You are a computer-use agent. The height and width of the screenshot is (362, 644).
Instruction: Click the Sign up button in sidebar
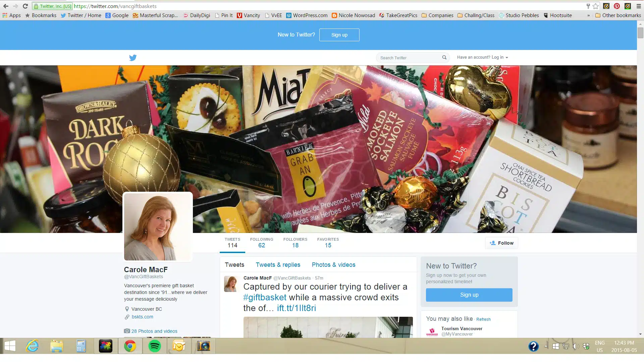pyautogui.click(x=469, y=295)
